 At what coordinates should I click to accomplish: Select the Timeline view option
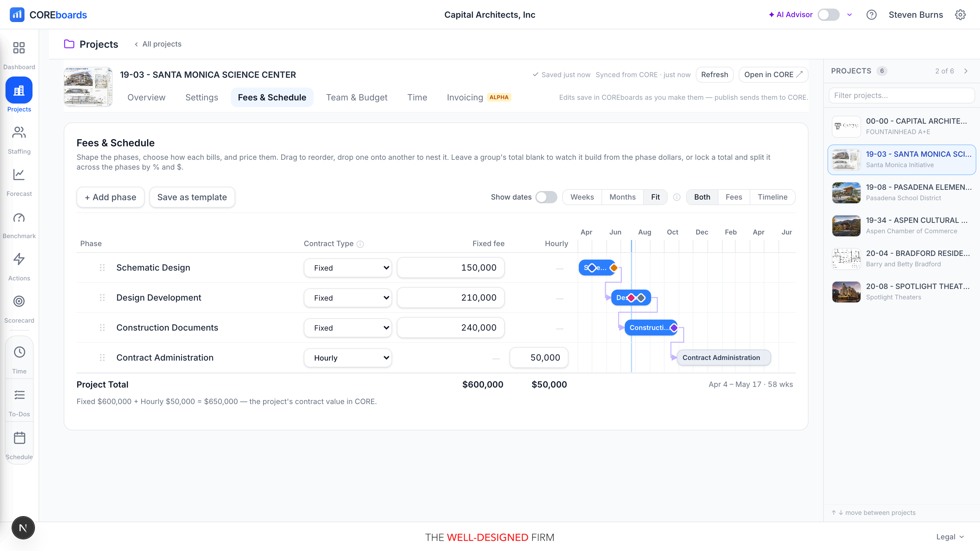(772, 197)
